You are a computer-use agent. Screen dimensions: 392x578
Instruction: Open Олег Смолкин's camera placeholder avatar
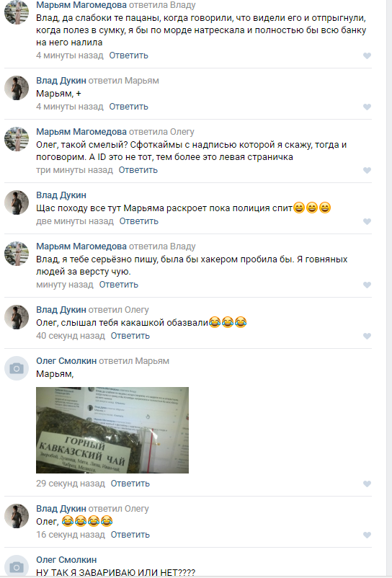coord(17,368)
